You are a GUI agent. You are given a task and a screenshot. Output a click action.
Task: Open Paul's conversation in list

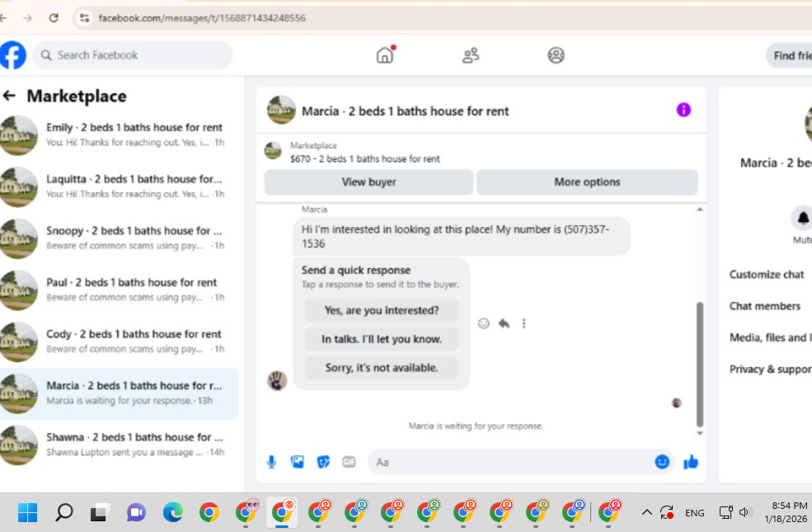click(119, 290)
